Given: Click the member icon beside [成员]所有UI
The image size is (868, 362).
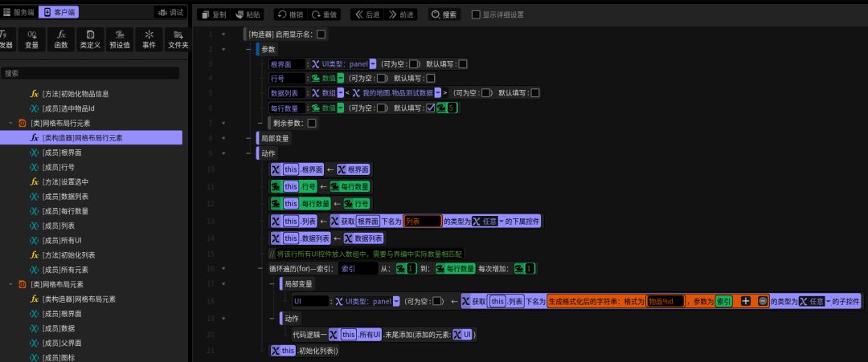Looking at the screenshot, I should tap(35, 241).
